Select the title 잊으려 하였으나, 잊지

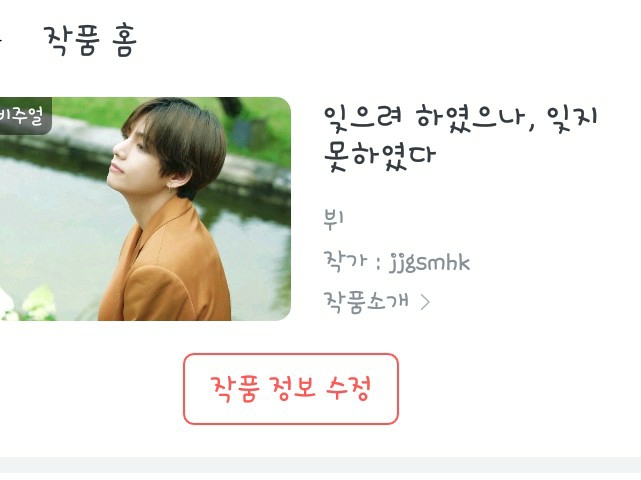[460, 118]
